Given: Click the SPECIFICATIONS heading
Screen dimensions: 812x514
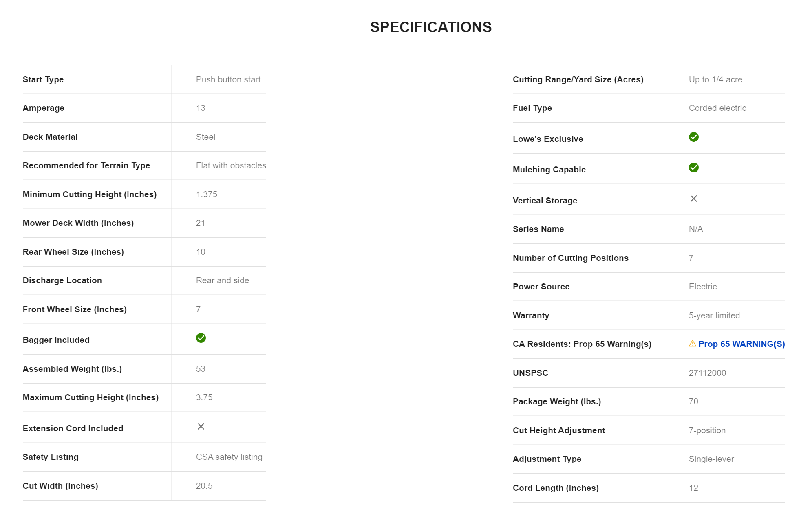Looking at the screenshot, I should [x=430, y=27].
